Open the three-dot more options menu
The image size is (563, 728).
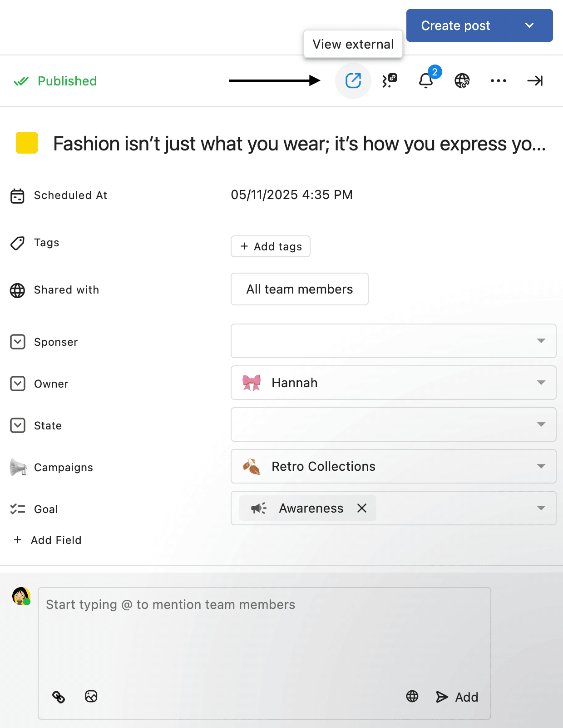click(x=498, y=81)
